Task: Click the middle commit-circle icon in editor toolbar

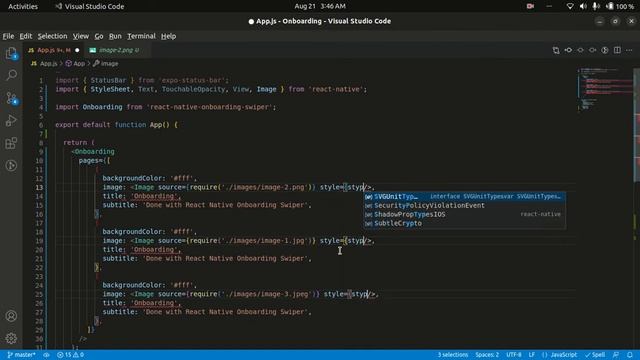Action: tap(580, 50)
